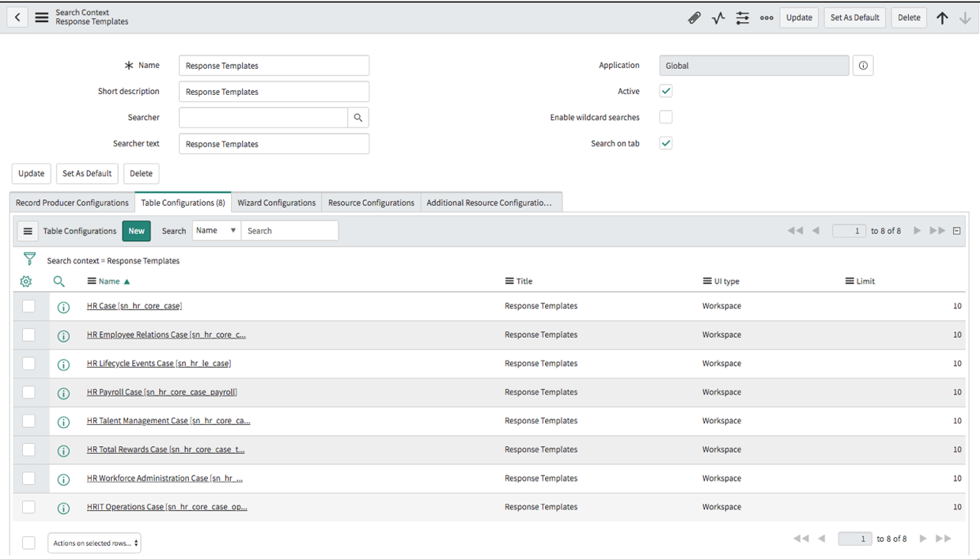Open the activity stream pulse icon
This screenshot has height=560, width=980.
[718, 17]
